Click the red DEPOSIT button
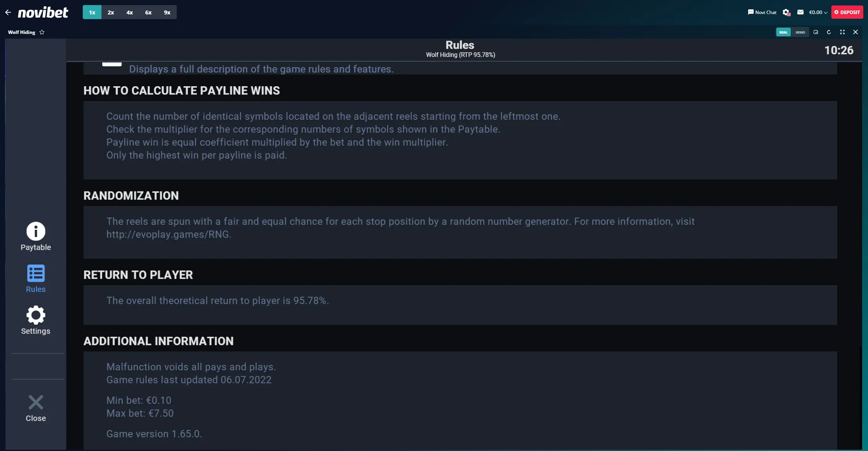 coord(847,12)
